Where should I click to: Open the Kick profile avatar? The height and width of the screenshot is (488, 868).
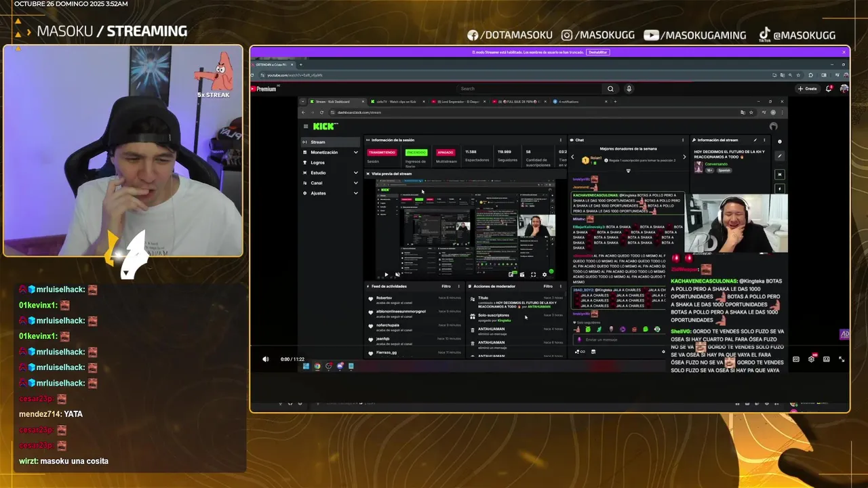(773, 126)
